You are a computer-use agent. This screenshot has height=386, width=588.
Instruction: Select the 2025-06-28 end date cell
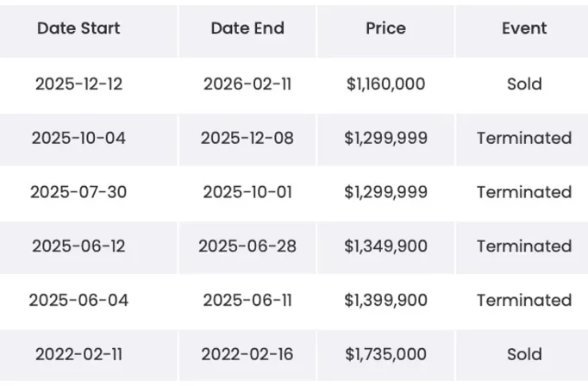(247, 246)
